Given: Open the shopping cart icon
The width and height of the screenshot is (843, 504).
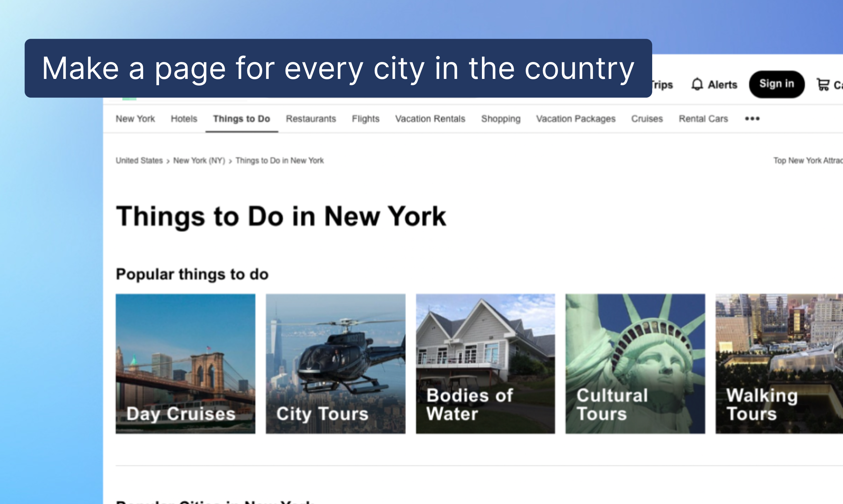Looking at the screenshot, I should (823, 84).
